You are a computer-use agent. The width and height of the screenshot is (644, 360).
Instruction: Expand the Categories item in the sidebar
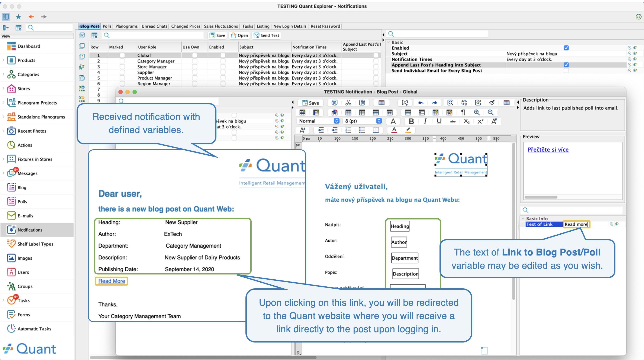pyautogui.click(x=3, y=74)
